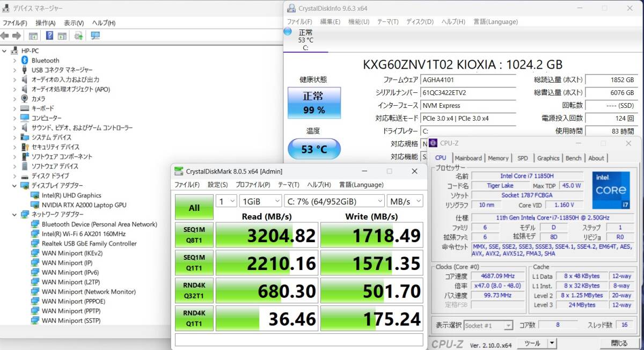Click the sequential read result 3204.82

coord(267,235)
